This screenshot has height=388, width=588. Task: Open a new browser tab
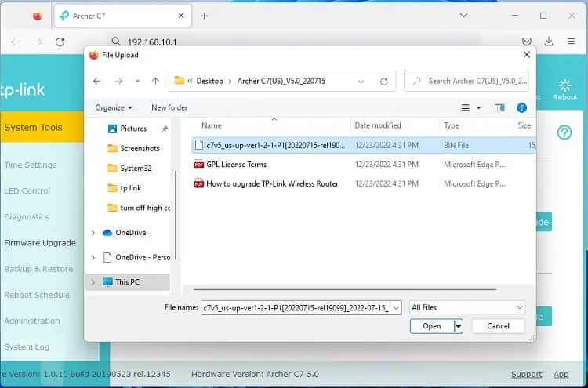205,16
